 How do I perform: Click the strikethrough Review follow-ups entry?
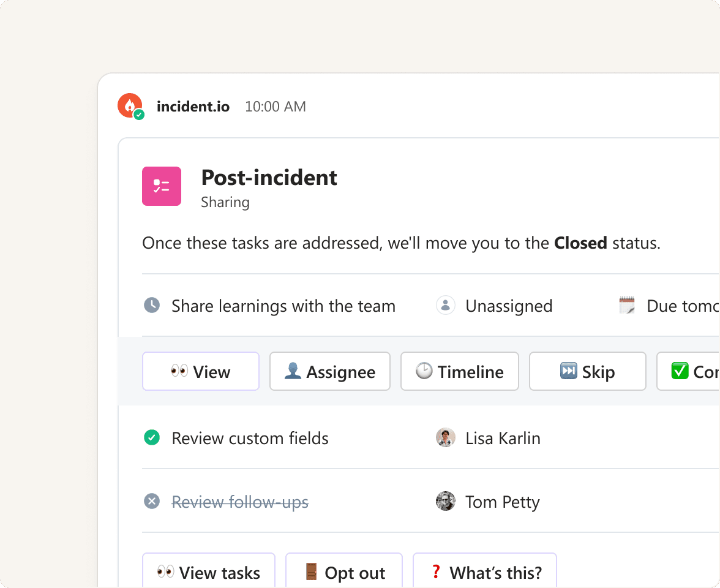(x=240, y=502)
